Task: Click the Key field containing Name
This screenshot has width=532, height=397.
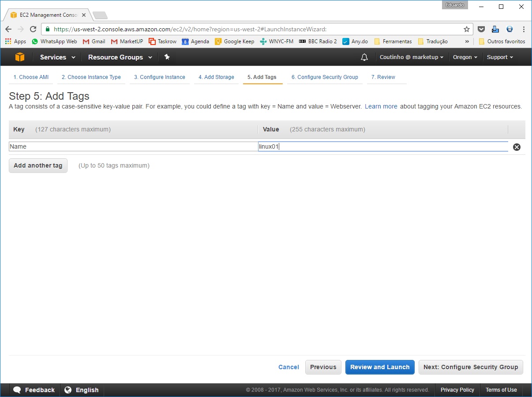Action: coord(133,146)
